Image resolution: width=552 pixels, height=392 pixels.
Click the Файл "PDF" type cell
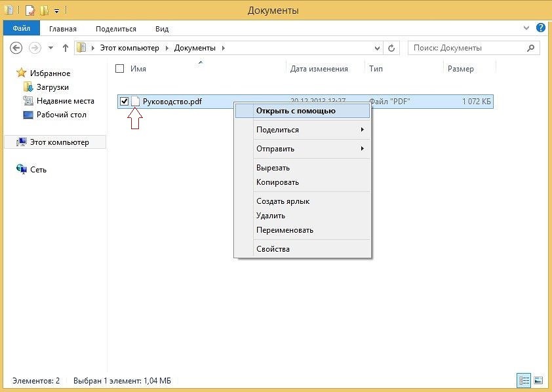point(389,102)
